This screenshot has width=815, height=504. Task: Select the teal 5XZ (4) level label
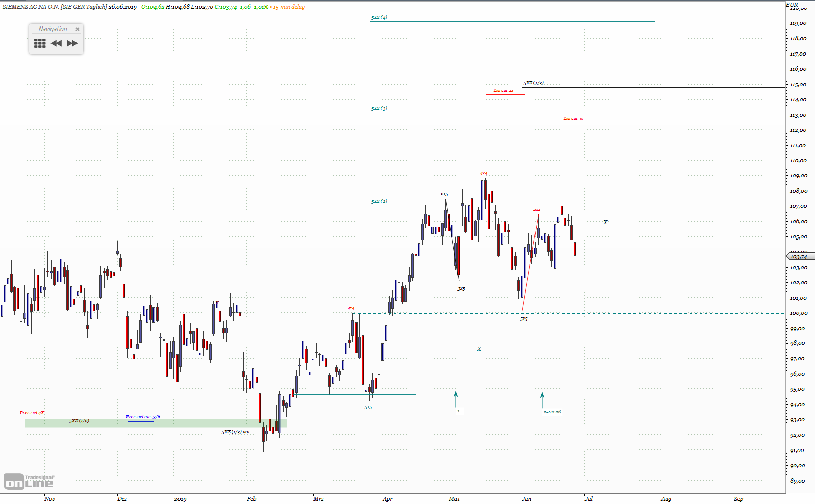click(379, 17)
